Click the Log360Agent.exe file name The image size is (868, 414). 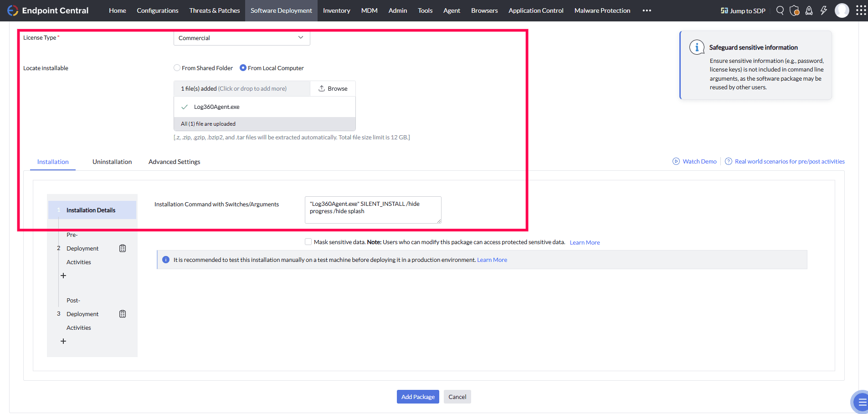[217, 107]
